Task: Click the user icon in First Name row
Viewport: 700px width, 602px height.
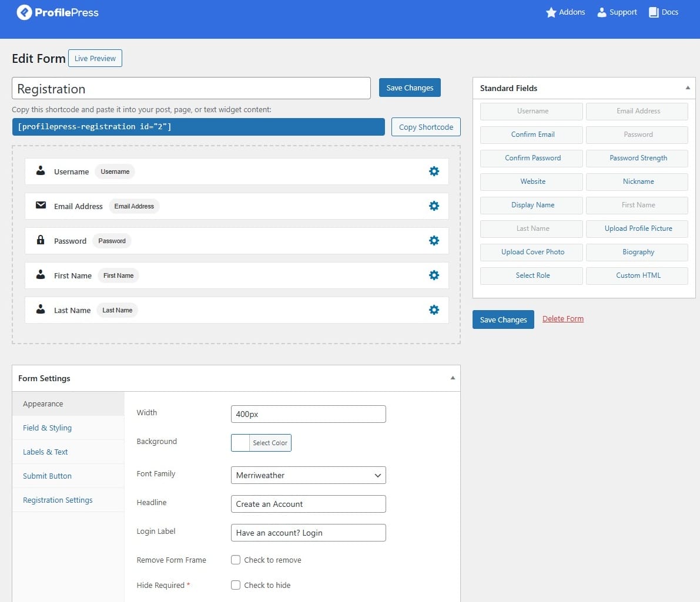Action: [x=41, y=274]
